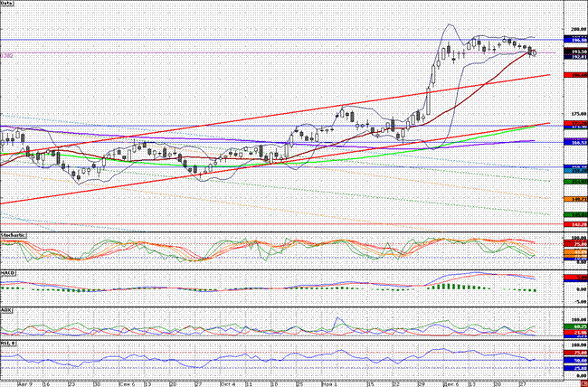Click the Stochastic panel label
Image resolution: width=588 pixels, height=387 pixels.
pos(13,235)
